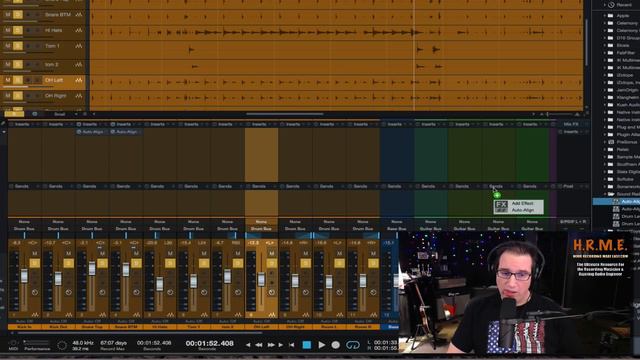
Task: Mute the Hi Hats track in arrangement
Action: point(8,31)
